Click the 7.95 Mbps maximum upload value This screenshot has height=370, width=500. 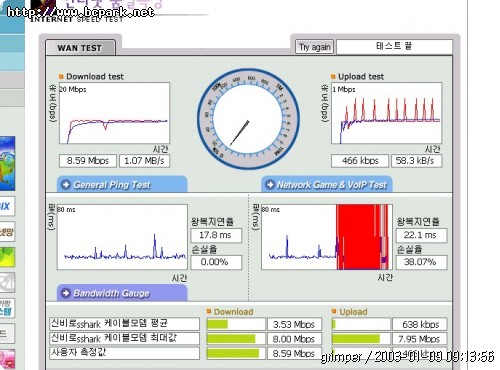[420, 339]
